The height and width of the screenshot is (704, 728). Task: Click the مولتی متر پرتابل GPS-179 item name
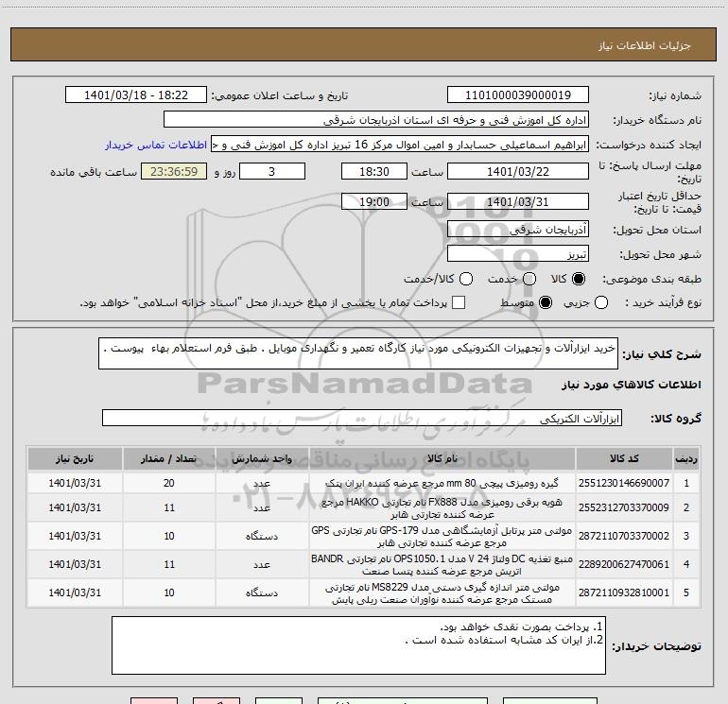pyautogui.click(x=442, y=537)
